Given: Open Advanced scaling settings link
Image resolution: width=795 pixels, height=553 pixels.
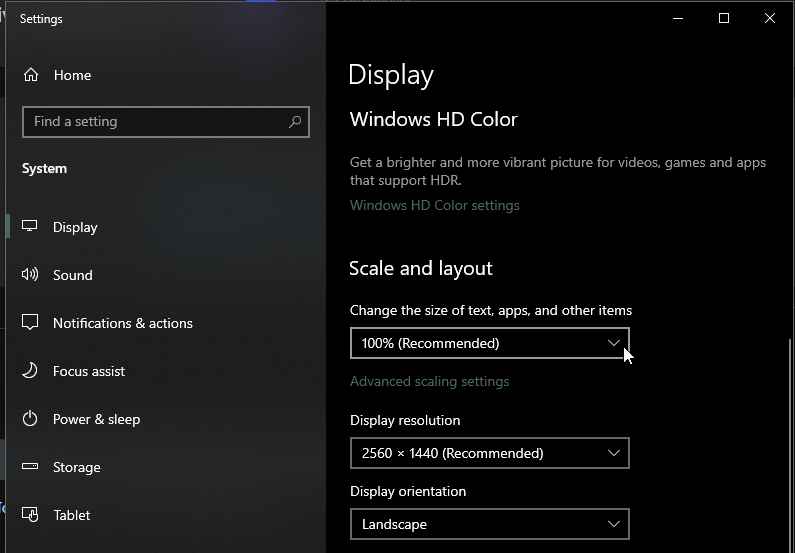Looking at the screenshot, I should 430,381.
